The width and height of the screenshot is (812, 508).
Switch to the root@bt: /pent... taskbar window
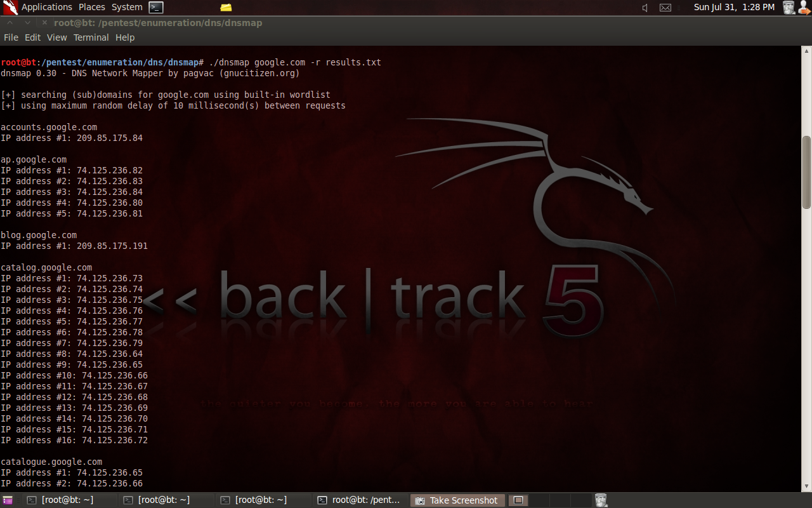[360, 500]
